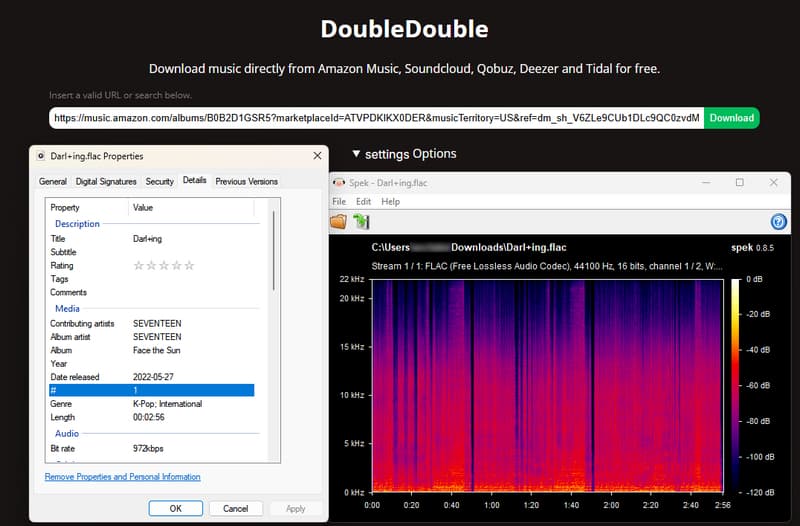Switch to the Security tab
Viewport: 800px width, 526px height.
pyautogui.click(x=159, y=182)
